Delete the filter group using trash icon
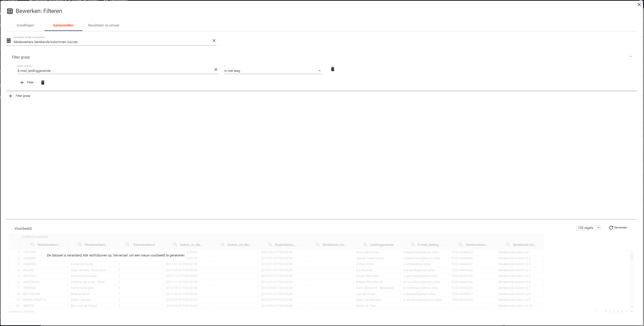 (43, 82)
